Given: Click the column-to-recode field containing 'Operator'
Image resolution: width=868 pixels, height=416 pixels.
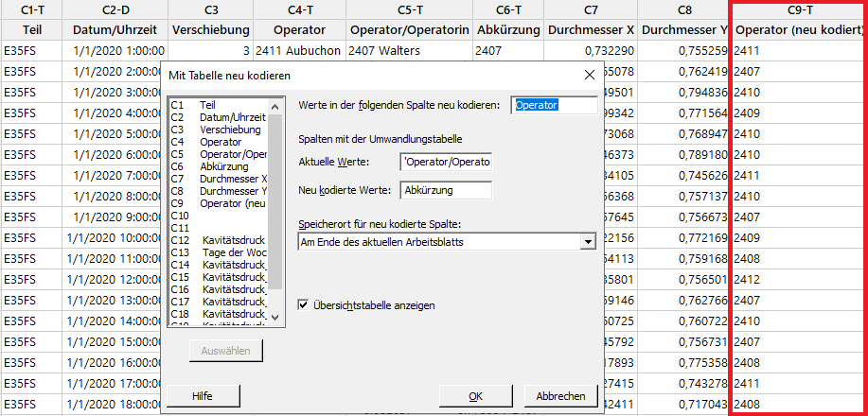Looking at the screenshot, I should [x=555, y=105].
